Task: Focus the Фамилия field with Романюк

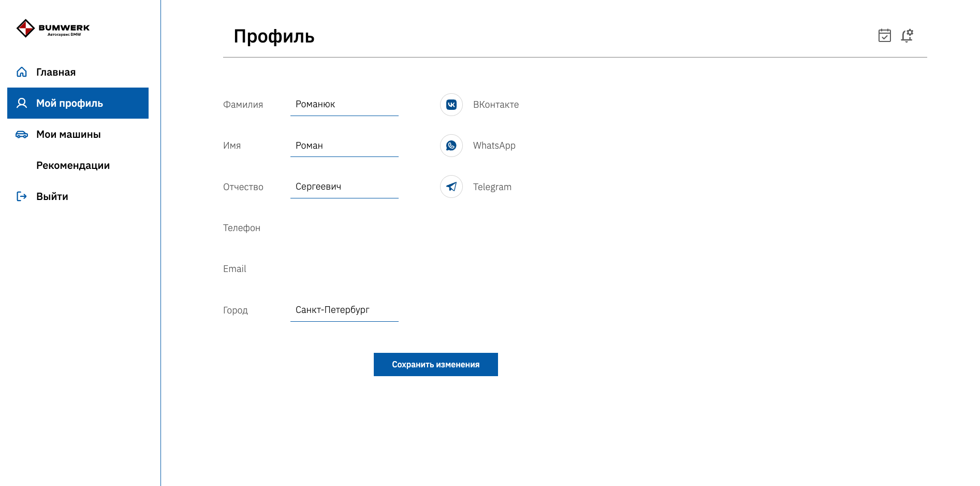Action: tap(344, 105)
